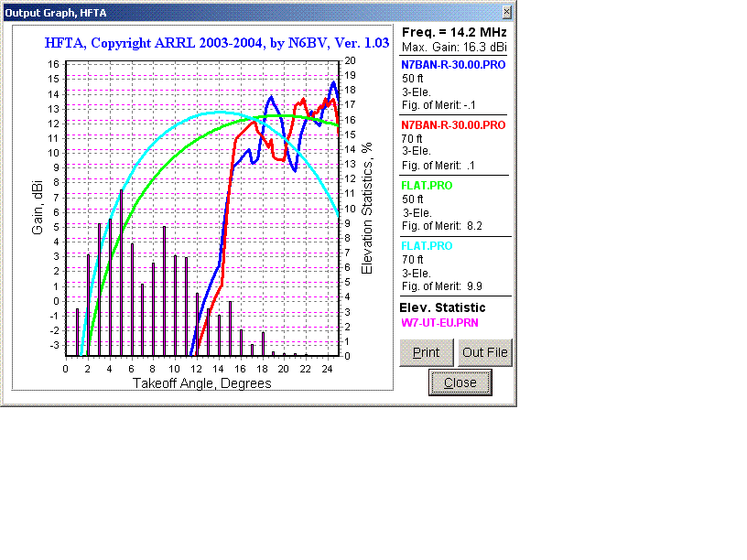Click the Elevation Statistics, % axis label
Viewport: 747px width, 560px height.
point(367,207)
